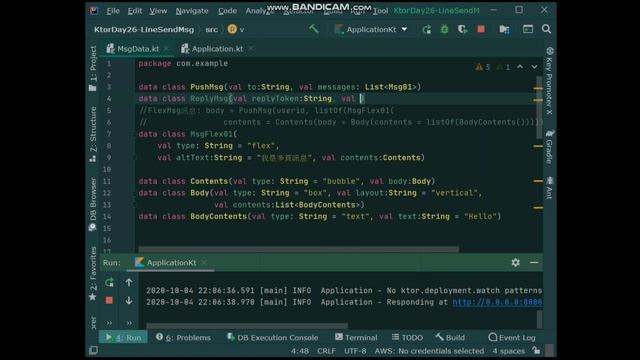Toggle the Ant tool window
This screenshot has width=640, height=360.
(549, 187)
